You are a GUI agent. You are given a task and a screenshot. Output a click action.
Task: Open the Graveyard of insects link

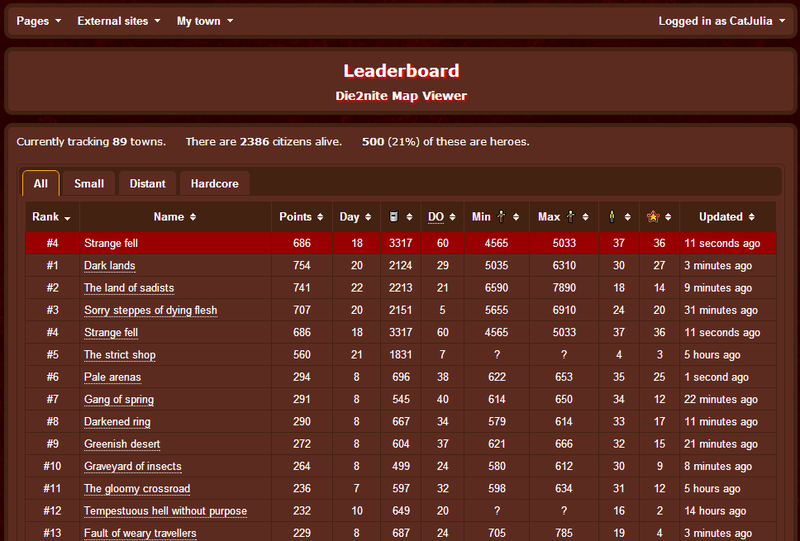tap(133, 466)
